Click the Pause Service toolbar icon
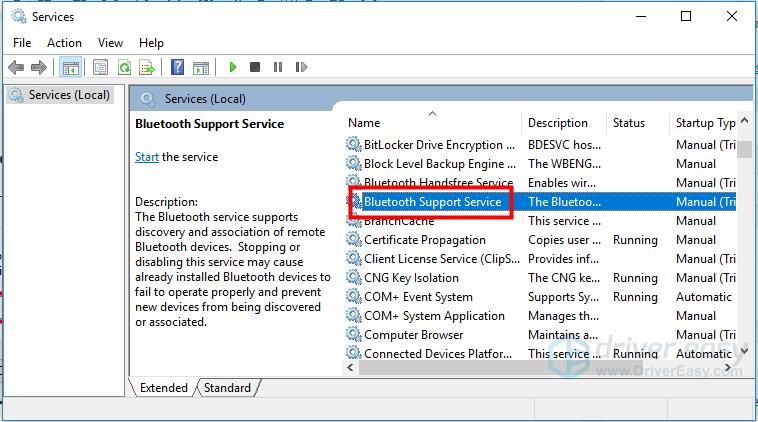Image resolution: width=758 pixels, height=422 pixels. (x=278, y=67)
